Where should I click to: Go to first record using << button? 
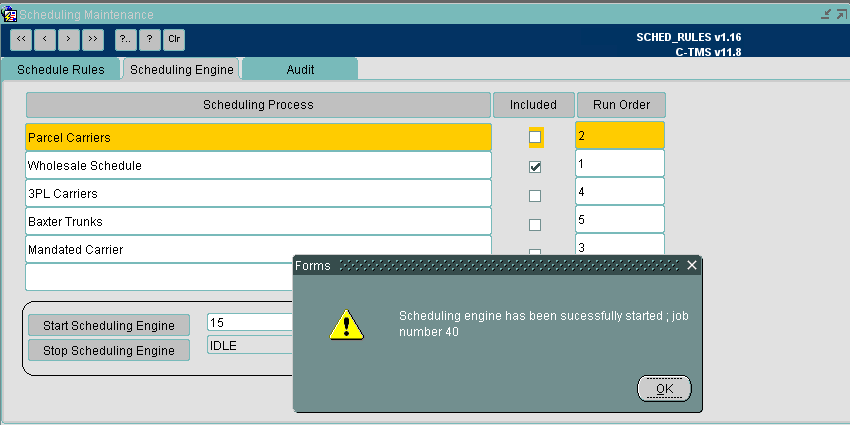tap(21, 40)
